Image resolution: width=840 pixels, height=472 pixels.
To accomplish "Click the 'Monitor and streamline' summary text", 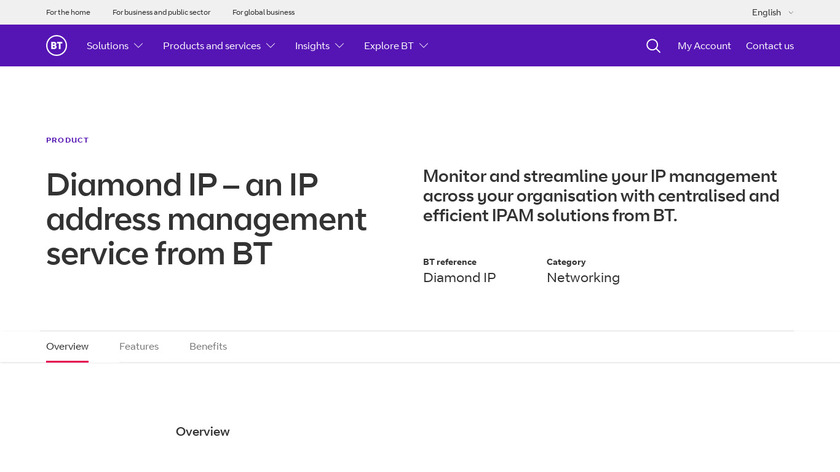I will (601, 196).
